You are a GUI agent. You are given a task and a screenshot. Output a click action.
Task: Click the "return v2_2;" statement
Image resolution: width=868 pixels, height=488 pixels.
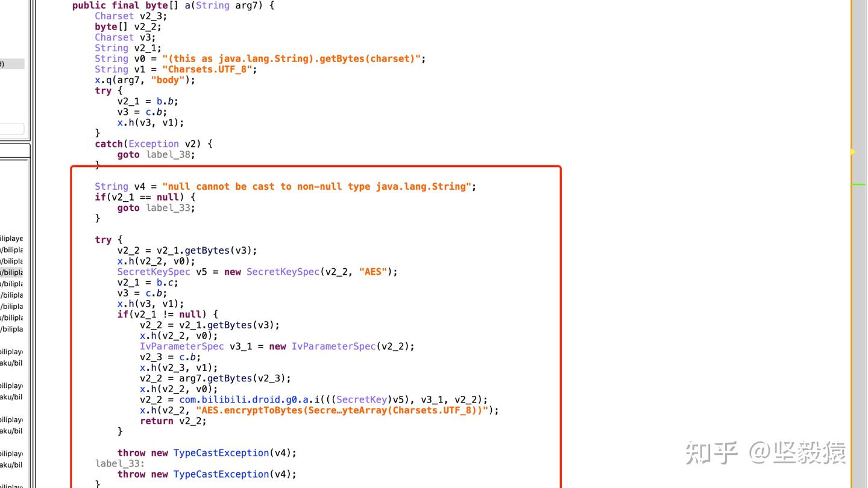[x=173, y=421]
